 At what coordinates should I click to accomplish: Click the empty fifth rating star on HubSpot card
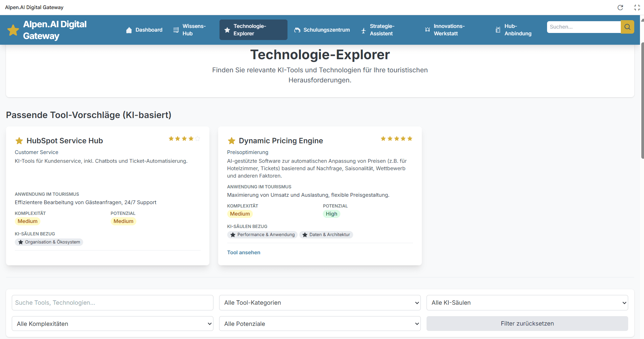point(198,139)
